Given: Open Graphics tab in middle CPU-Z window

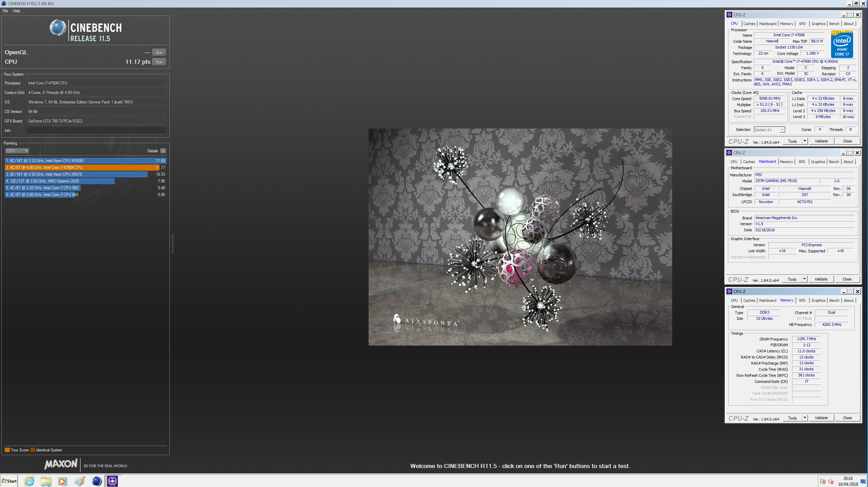Looking at the screenshot, I should point(818,162).
